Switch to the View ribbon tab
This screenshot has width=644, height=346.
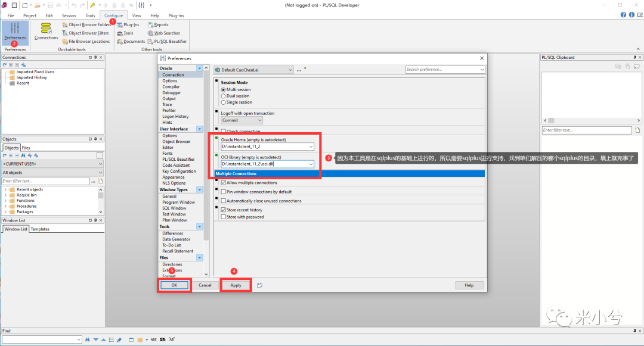point(137,15)
